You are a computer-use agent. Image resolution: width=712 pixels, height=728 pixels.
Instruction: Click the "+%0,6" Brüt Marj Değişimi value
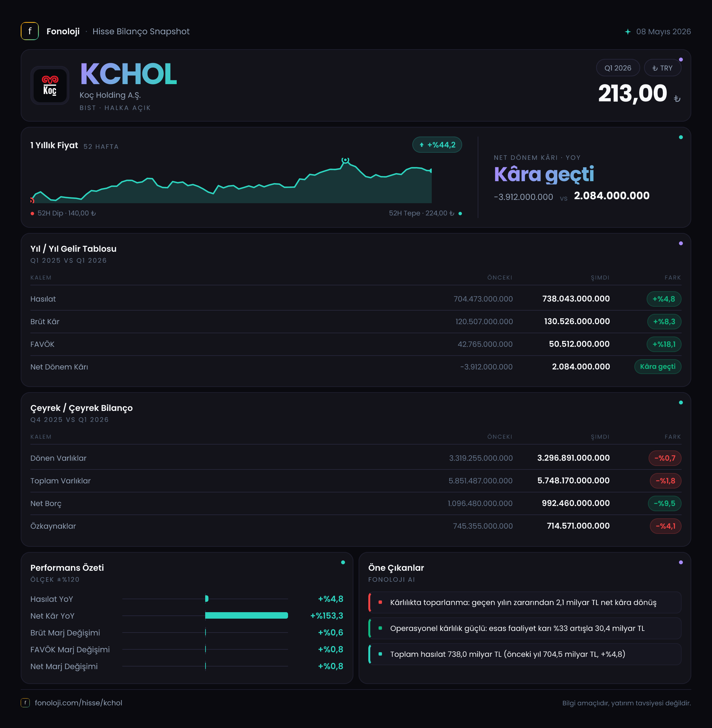330,633
